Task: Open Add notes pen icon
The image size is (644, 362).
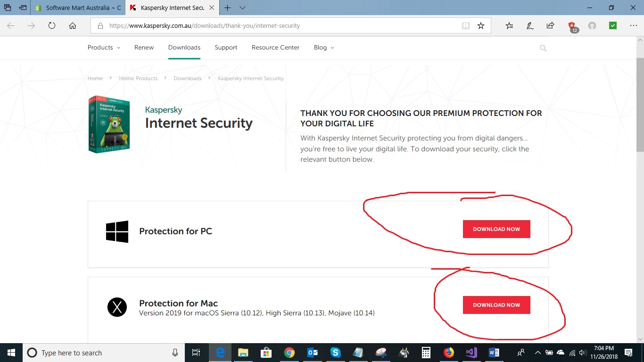Action: [x=530, y=26]
